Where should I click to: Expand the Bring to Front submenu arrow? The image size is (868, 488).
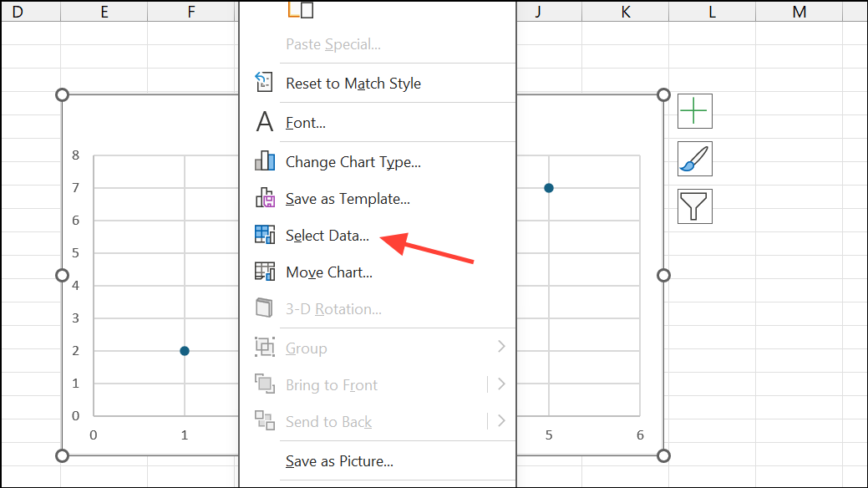coord(501,384)
